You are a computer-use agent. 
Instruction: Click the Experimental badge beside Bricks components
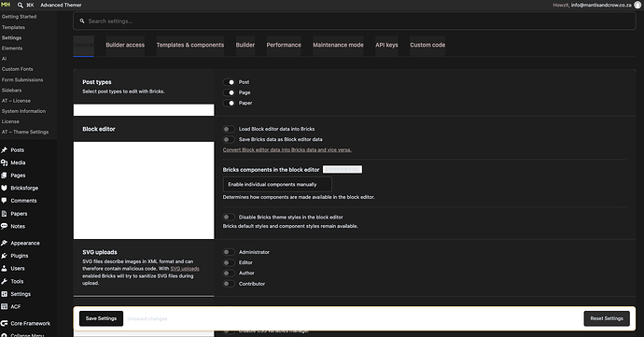pyautogui.click(x=343, y=170)
